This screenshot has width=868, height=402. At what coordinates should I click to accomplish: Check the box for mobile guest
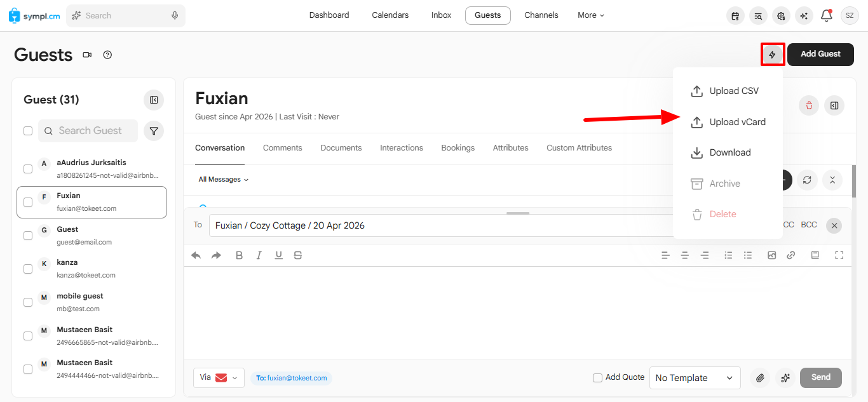click(x=28, y=302)
